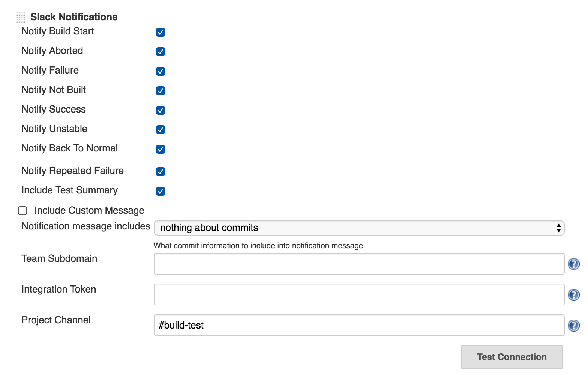Screen dimensions: 588x375
Task: Focus the Integration Token input field
Action: coord(359,294)
